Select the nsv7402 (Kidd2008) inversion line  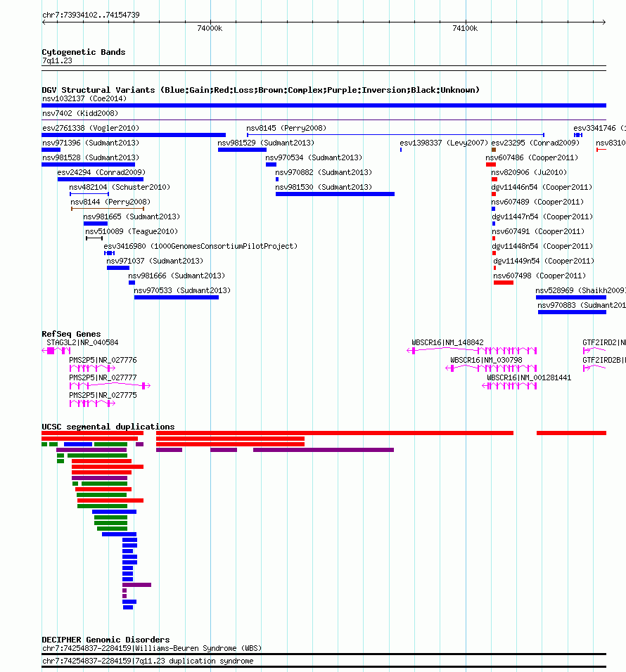pyautogui.click(x=324, y=119)
